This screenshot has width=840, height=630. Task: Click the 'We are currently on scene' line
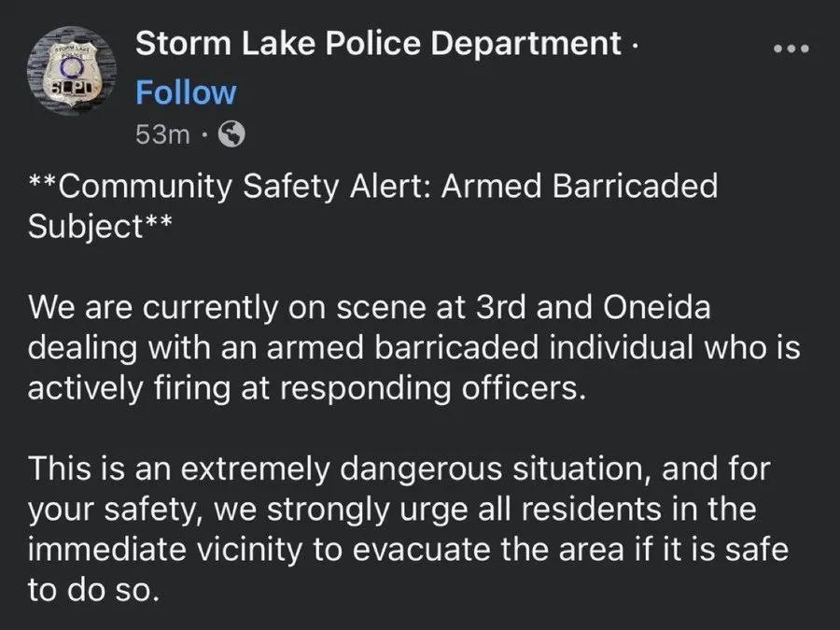click(x=370, y=307)
